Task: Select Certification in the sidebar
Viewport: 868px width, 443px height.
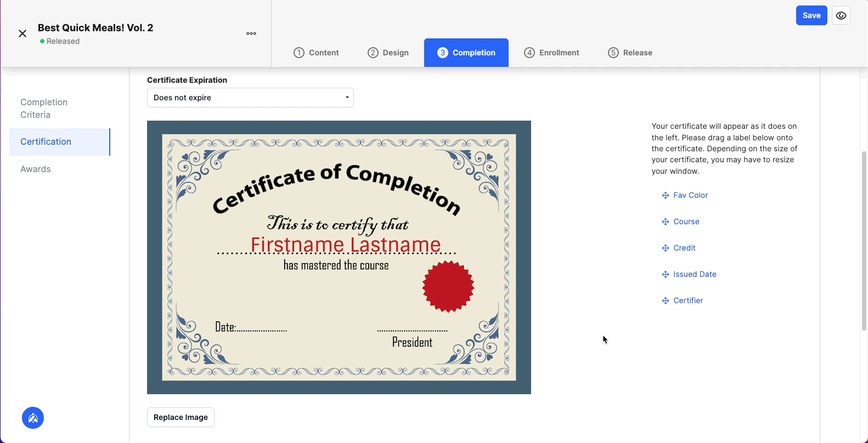Action: click(59, 142)
